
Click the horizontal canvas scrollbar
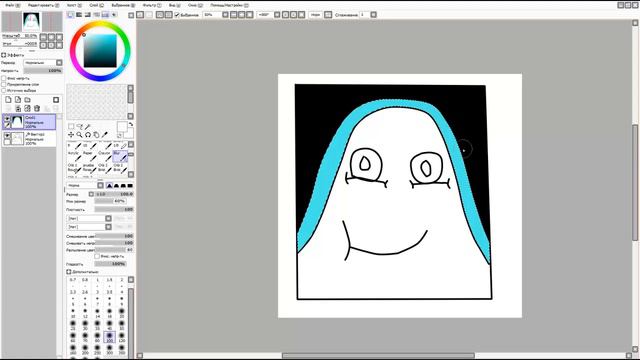pyautogui.click(x=378, y=356)
